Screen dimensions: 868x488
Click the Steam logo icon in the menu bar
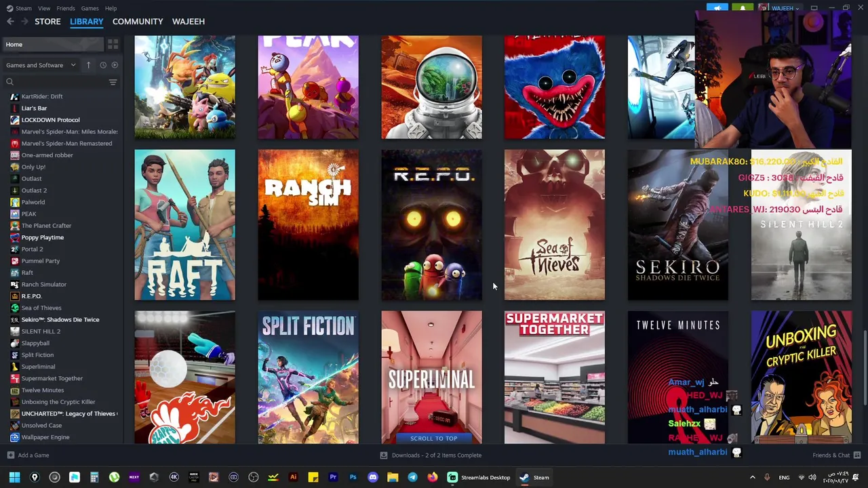pos(8,8)
